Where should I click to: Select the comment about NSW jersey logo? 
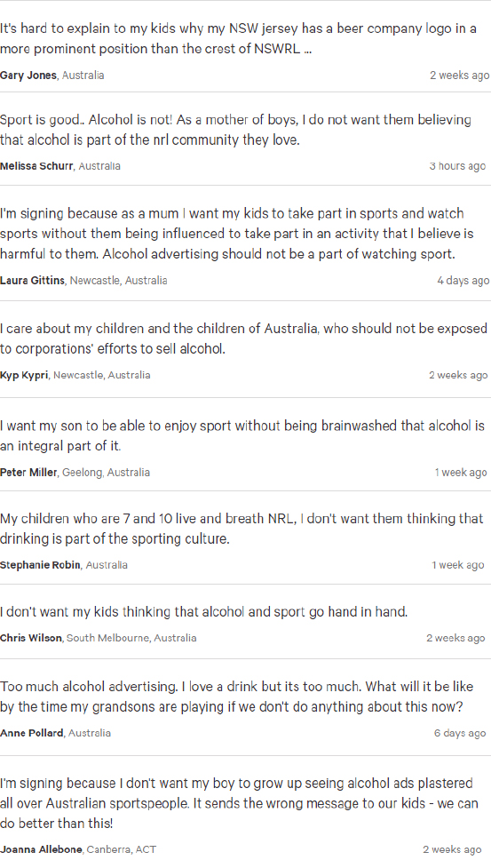[238, 39]
